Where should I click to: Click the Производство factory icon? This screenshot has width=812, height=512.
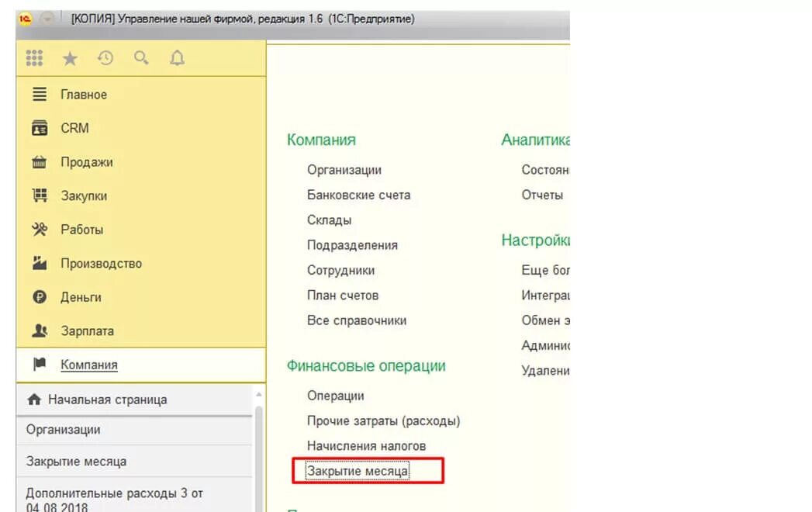[40, 263]
